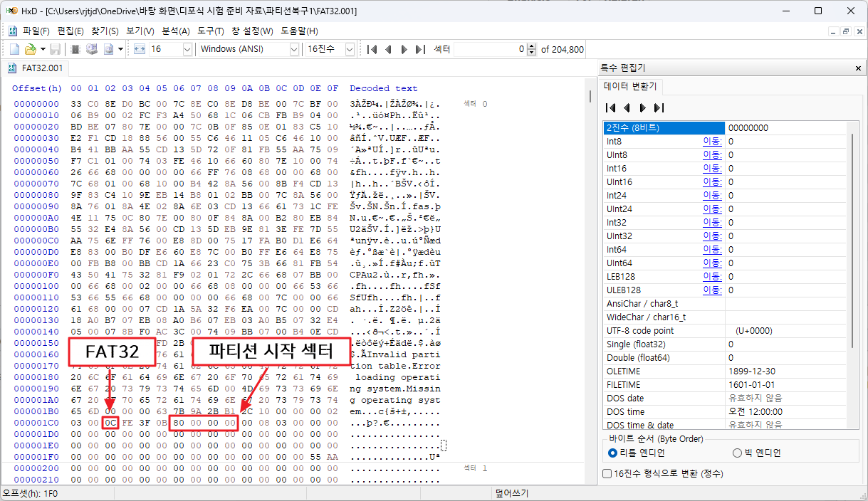Data inspector: step to previous byte icon
Image resolution: width=868 pixels, height=501 pixels.
[x=627, y=108]
